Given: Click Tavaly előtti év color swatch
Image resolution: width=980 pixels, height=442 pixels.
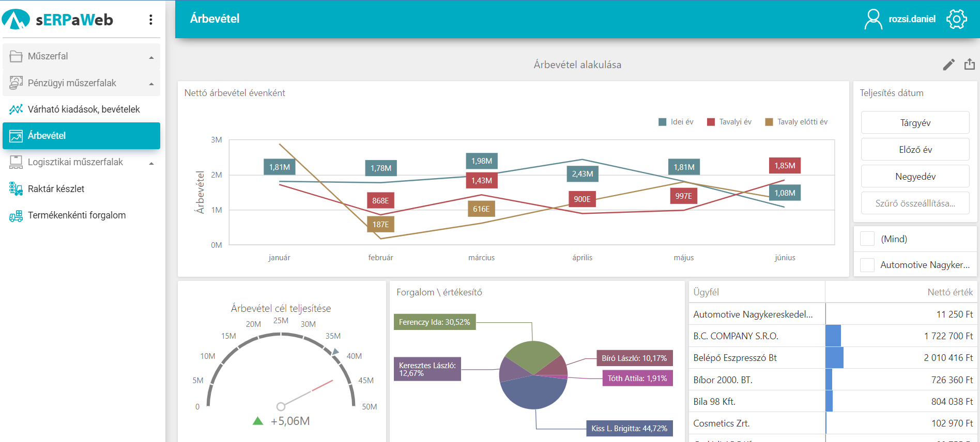Looking at the screenshot, I should coord(769,122).
